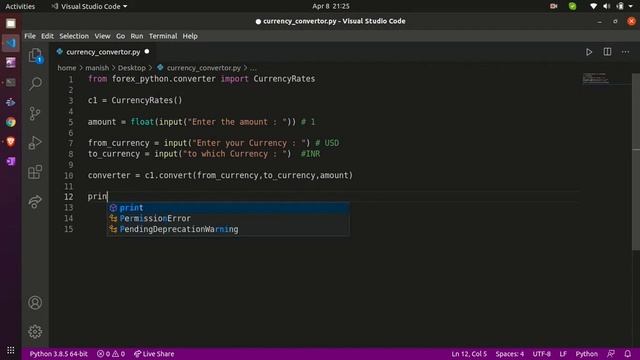Open More Actions ellipsis in editor

[625, 52]
